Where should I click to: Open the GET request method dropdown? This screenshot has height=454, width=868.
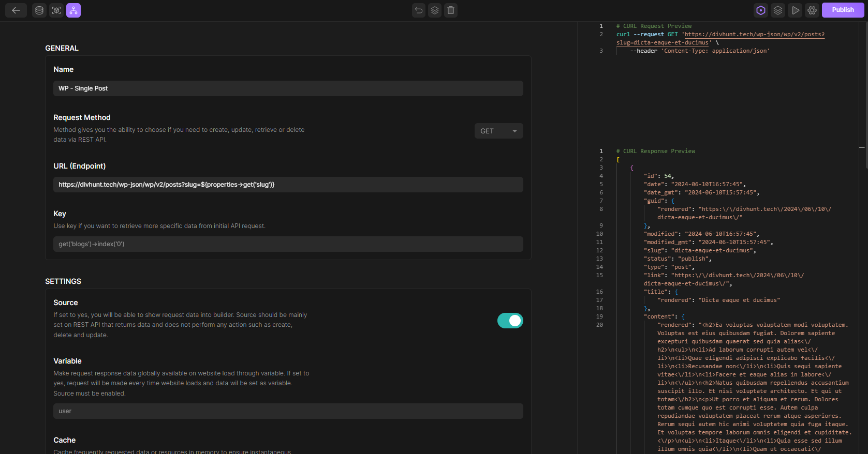pos(499,131)
